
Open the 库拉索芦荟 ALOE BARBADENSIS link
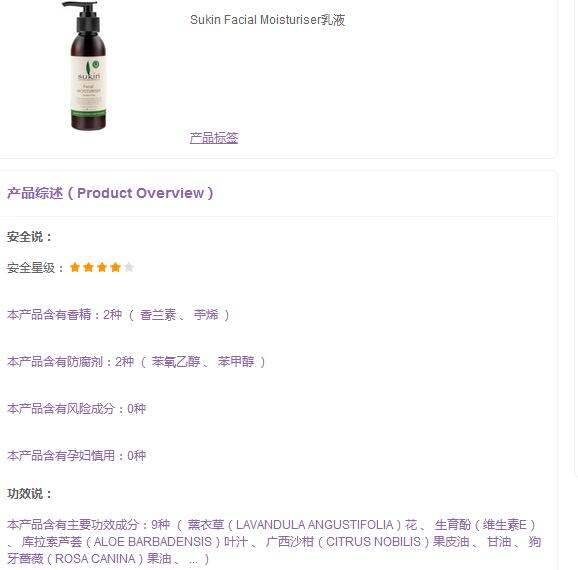click(134, 542)
